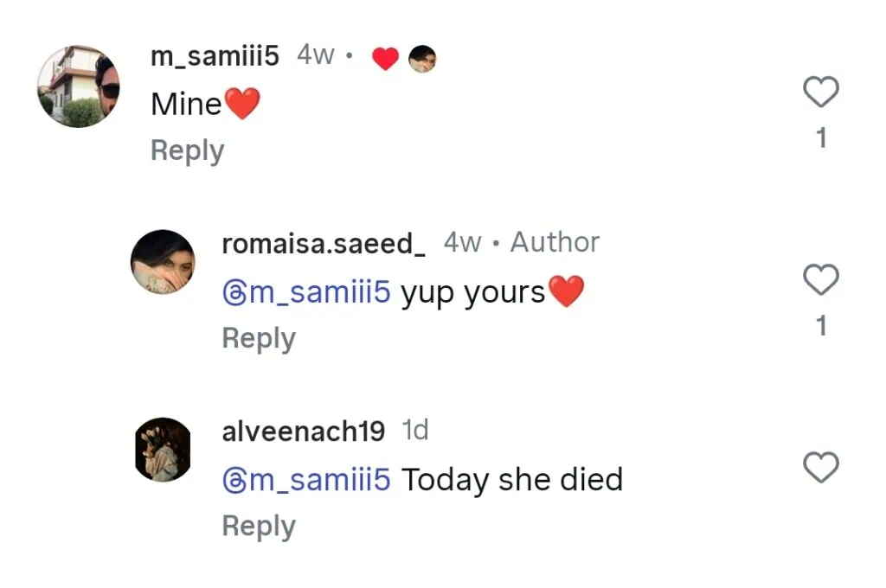The image size is (886, 588).
Task: View like count on romaisa.saeed_'s reply
Action: click(x=821, y=326)
